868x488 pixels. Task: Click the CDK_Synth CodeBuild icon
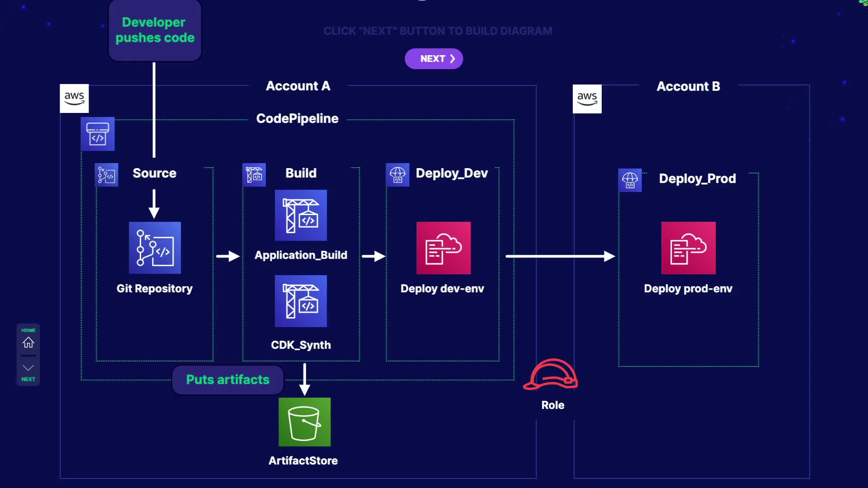pos(301,301)
